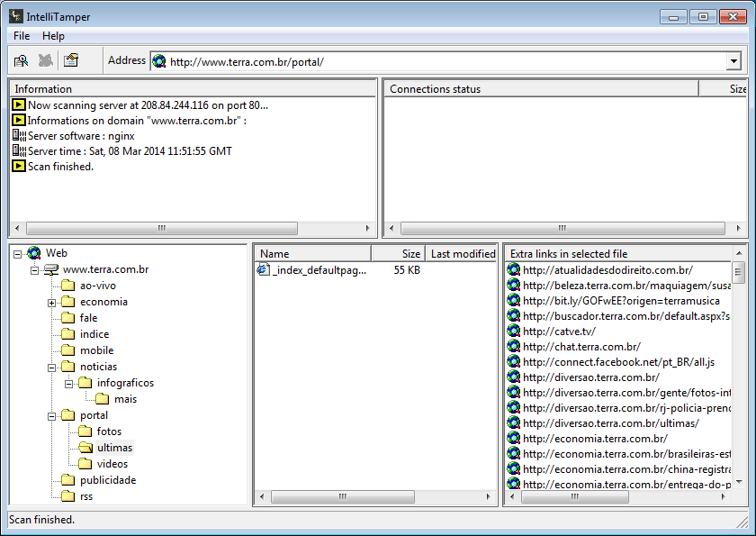The height and width of the screenshot is (536, 756).
Task: Select the connect.facebook.net all.js link
Action: (x=618, y=362)
